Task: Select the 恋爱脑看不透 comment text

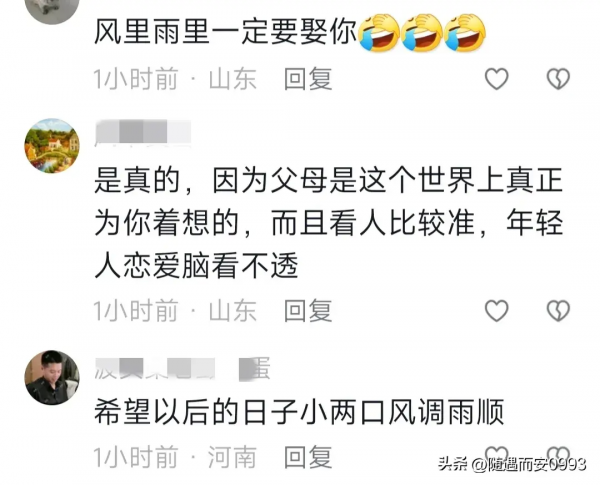Action: 329,222
